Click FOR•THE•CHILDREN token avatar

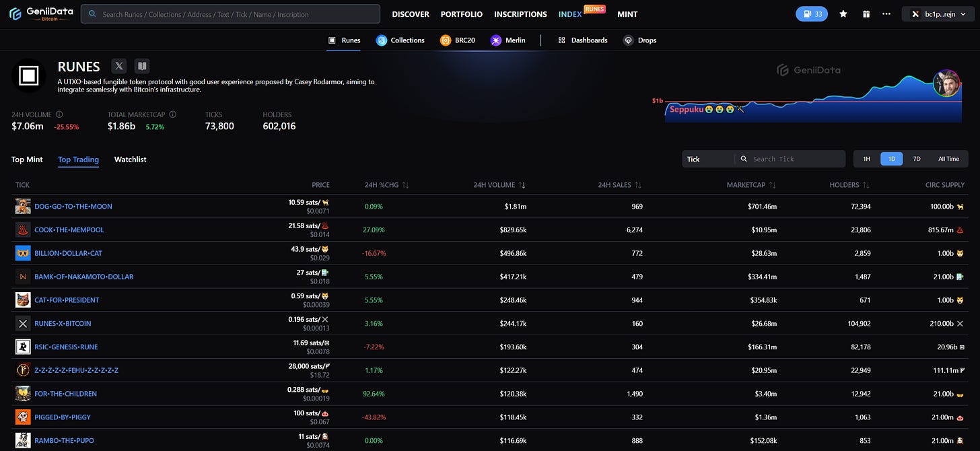pos(23,394)
